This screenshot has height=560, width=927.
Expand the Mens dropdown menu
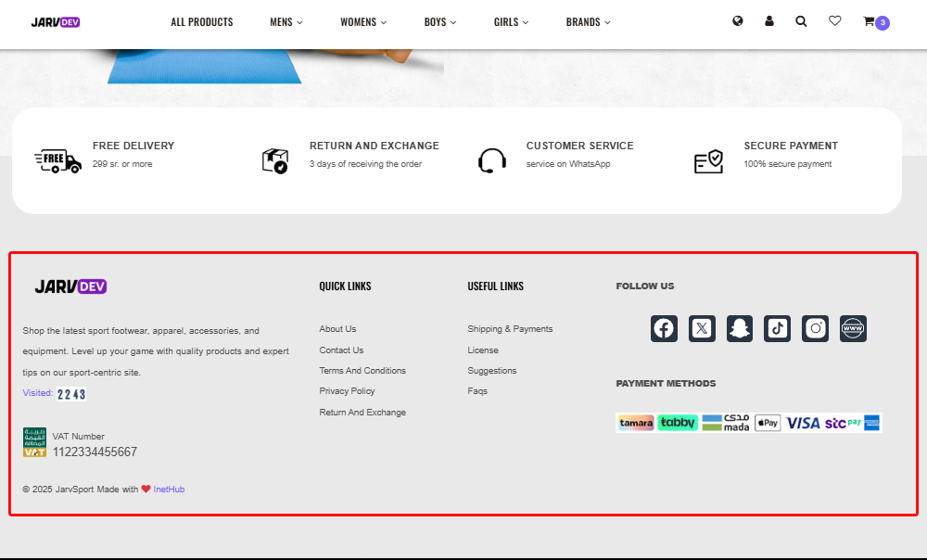286,22
